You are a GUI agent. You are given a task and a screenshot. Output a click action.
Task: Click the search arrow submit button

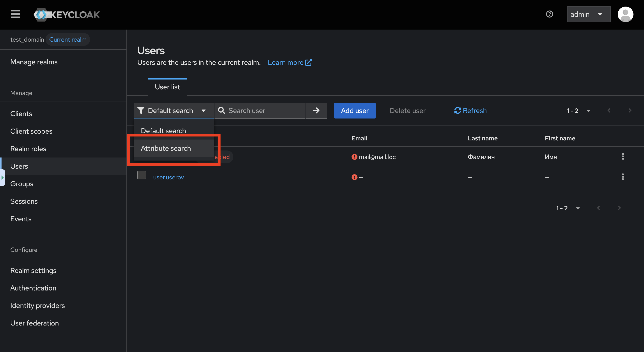click(x=316, y=110)
